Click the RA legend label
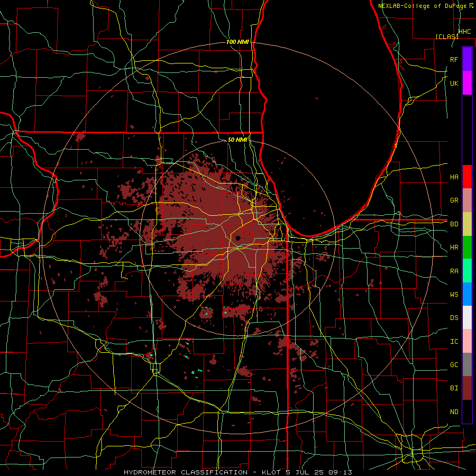 [454, 271]
